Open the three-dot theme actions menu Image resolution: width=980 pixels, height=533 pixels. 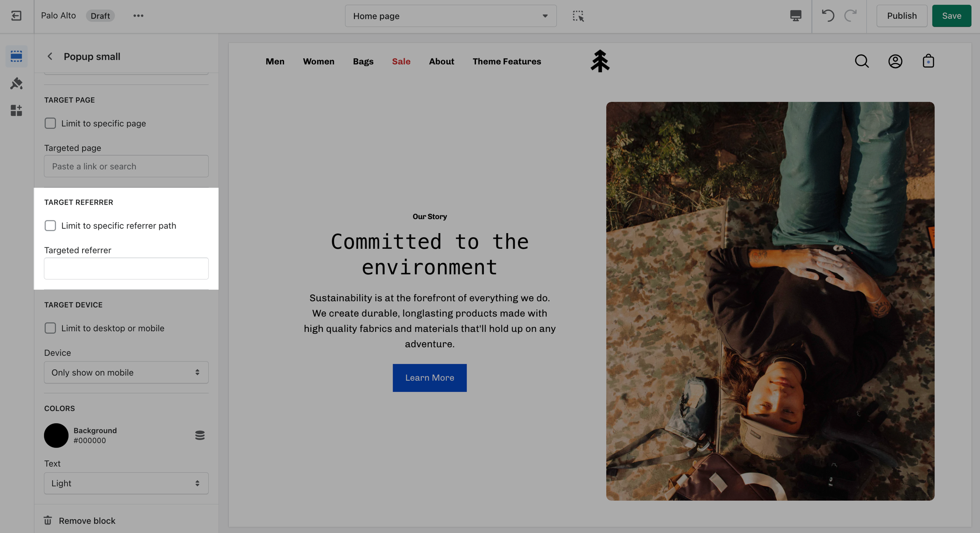pyautogui.click(x=138, y=16)
